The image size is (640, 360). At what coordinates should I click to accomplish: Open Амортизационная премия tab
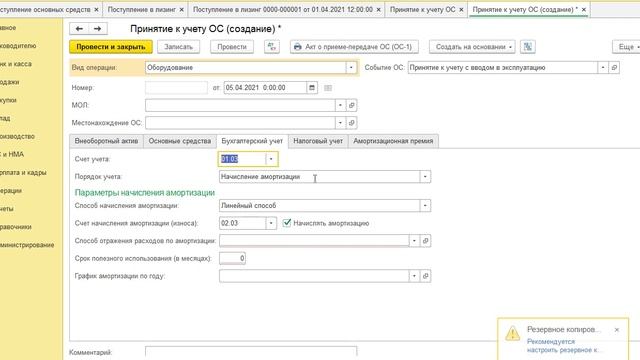coord(393,141)
